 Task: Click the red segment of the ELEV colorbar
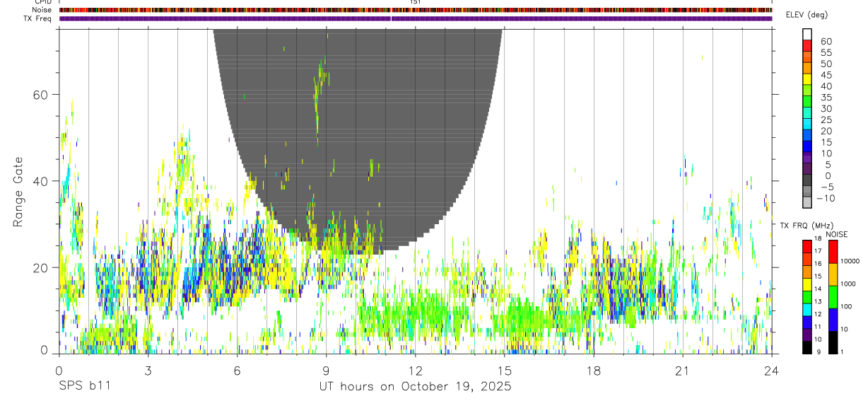(x=808, y=45)
